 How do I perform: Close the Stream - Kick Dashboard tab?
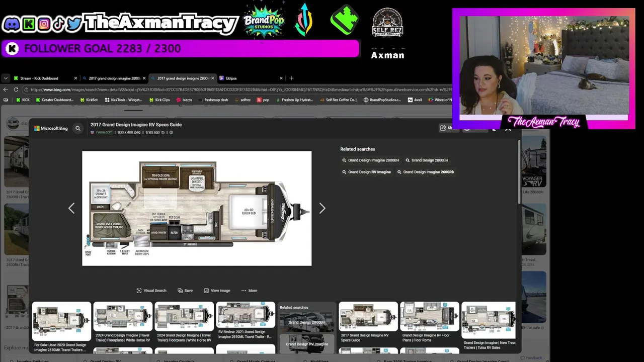(75, 78)
